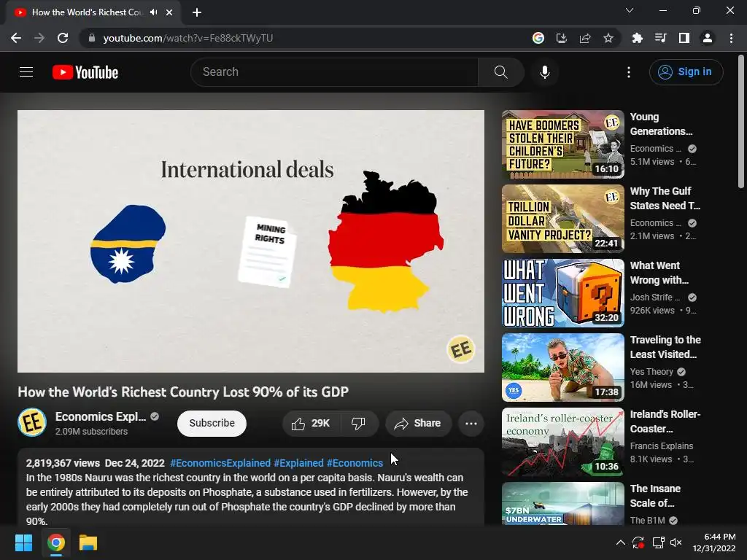Viewport: 747px width, 560px height.
Task: Open Chrome profile avatar icon
Action: pyautogui.click(x=708, y=38)
